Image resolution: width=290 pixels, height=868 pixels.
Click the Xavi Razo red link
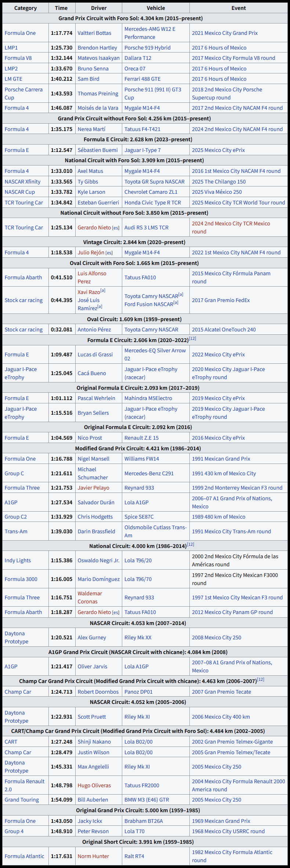tap(88, 292)
